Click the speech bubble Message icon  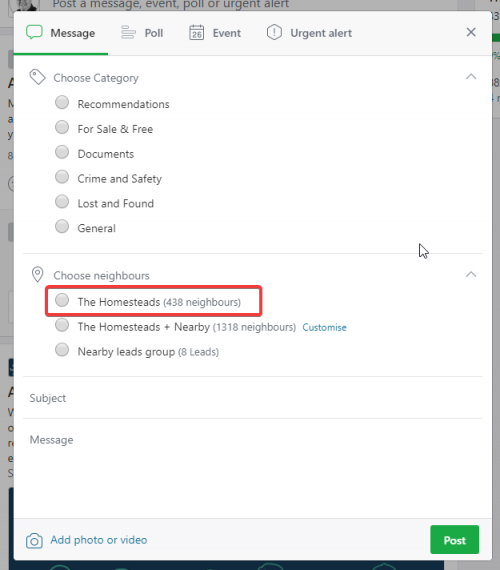[x=34, y=32]
